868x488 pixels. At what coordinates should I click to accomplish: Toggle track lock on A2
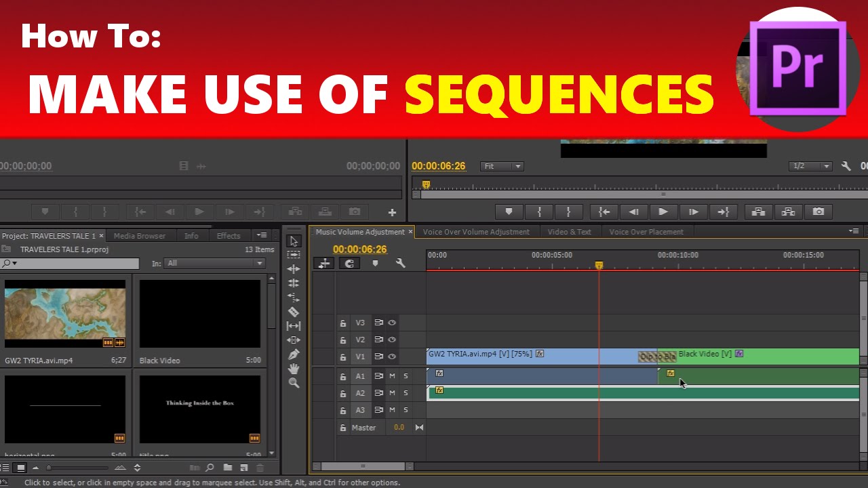[x=343, y=393]
